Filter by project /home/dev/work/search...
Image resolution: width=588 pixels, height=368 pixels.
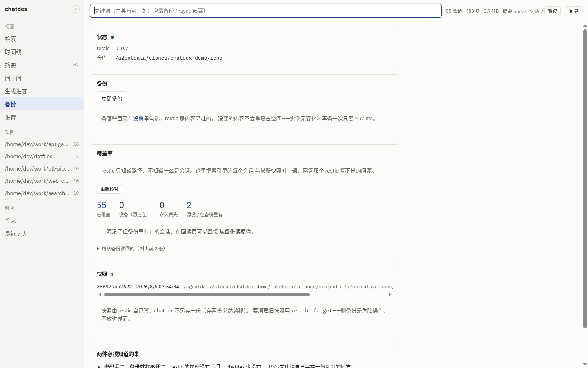(x=42, y=193)
